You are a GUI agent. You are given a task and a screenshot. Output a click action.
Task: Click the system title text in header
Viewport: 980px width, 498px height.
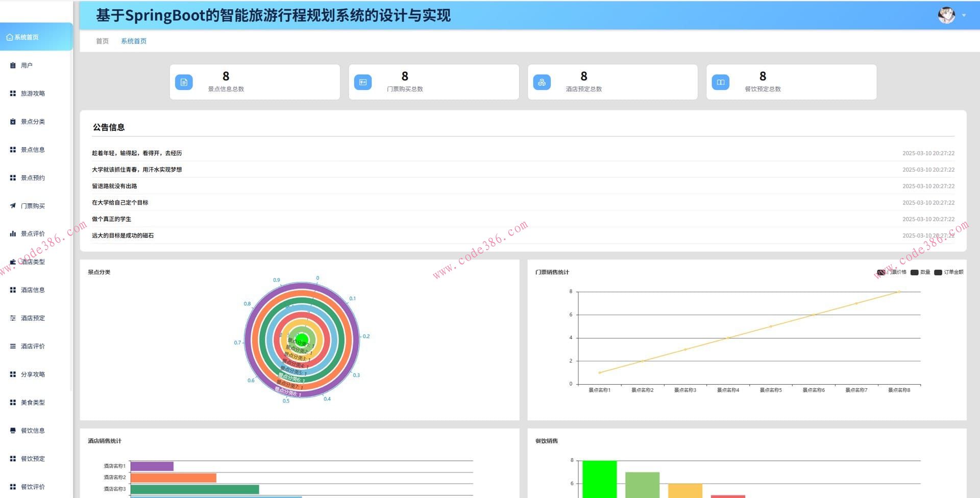(273, 15)
